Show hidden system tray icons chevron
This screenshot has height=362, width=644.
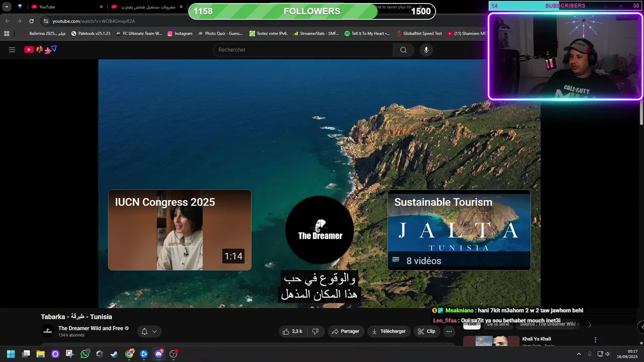[579, 354]
